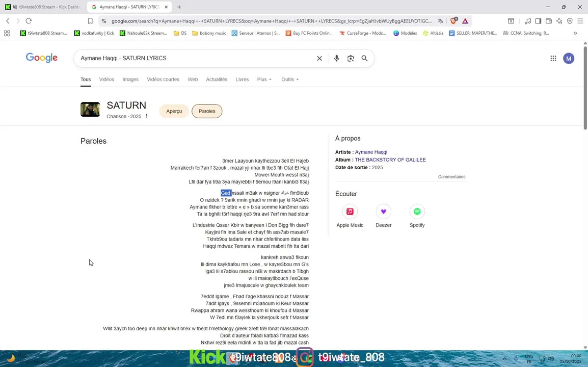Viewport: 588px width, 367px height.
Task: Close the Aymane Haqqi search tab
Action: point(166,7)
